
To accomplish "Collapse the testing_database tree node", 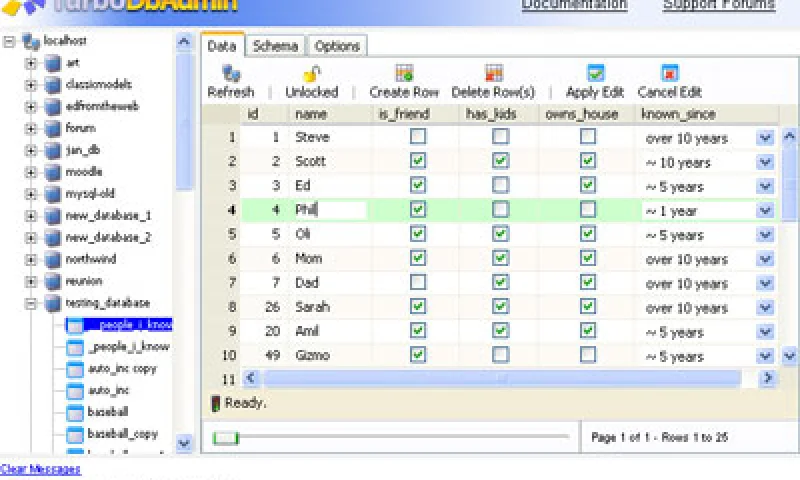I will [x=31, y=303].
